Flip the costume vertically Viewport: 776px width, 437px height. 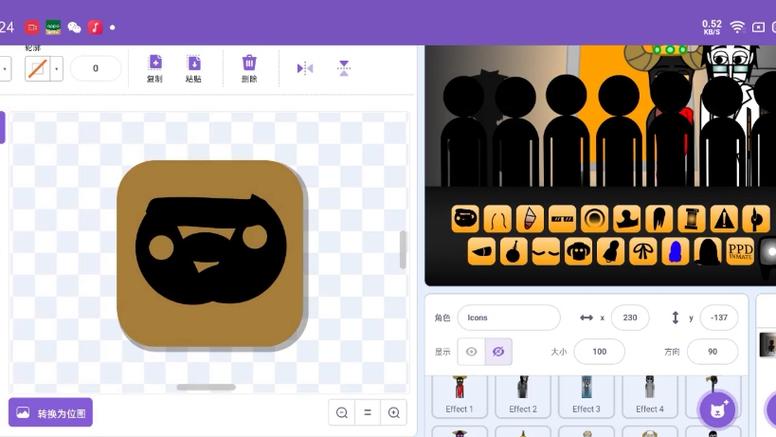(344, 68)
